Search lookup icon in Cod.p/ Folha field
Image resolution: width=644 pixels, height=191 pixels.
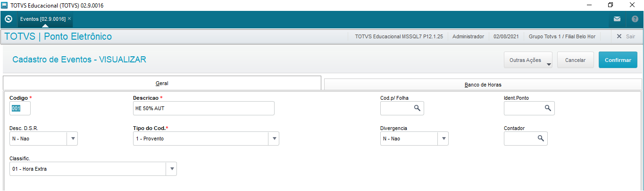417,108
